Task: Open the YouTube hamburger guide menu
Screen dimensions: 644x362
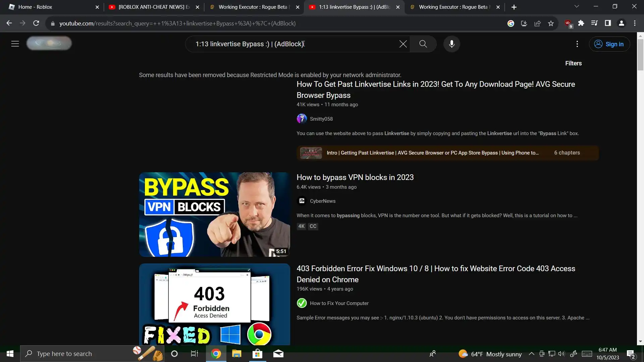Action: pos(15,44)
